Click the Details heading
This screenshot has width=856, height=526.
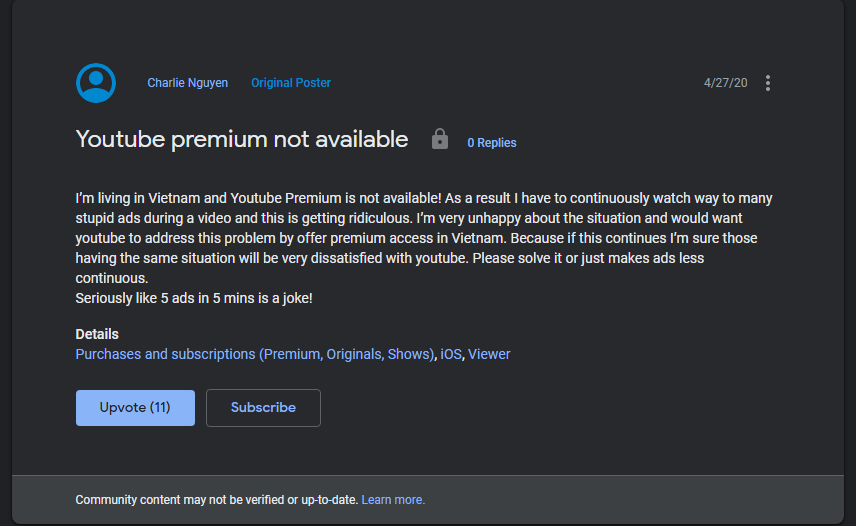coord(97,334)
